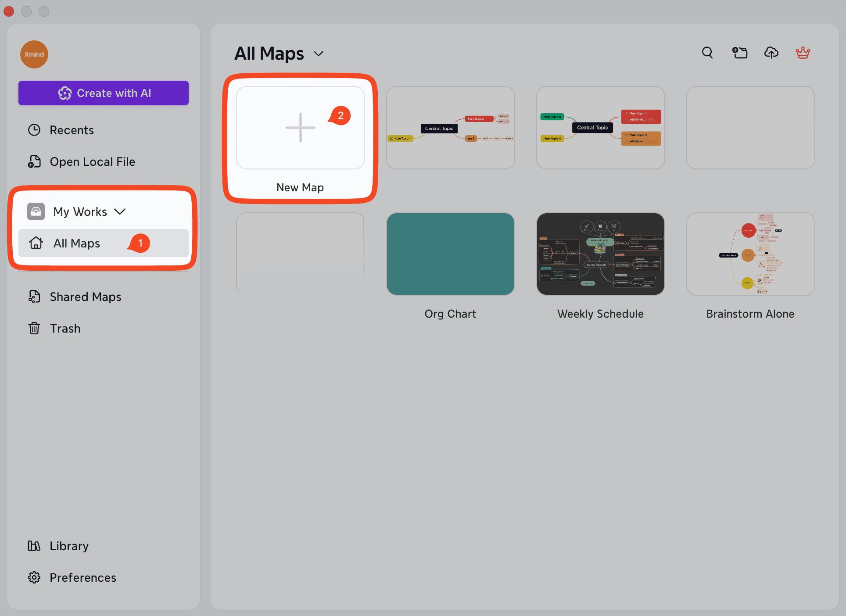Create a New Map with plus tile
Image resolution: width=846 pixels, height=616 pixels.
(300, 128)
